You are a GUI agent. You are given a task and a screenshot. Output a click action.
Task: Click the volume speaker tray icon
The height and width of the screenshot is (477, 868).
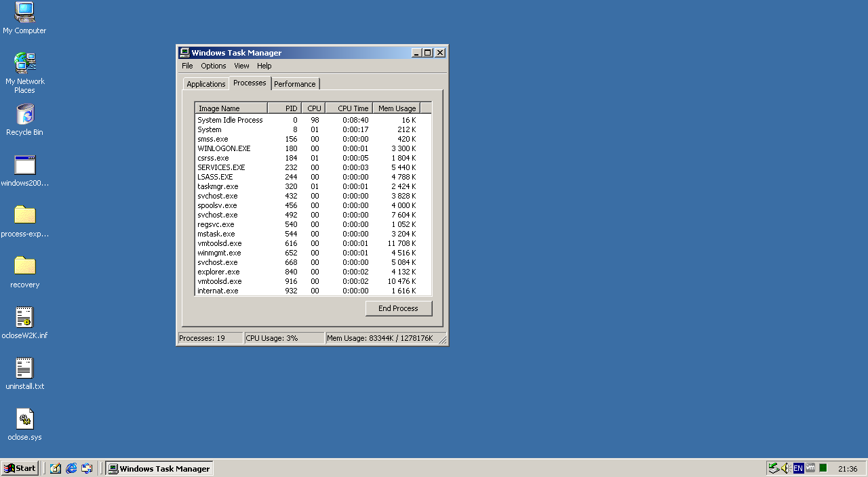click(x=785, y=468)
